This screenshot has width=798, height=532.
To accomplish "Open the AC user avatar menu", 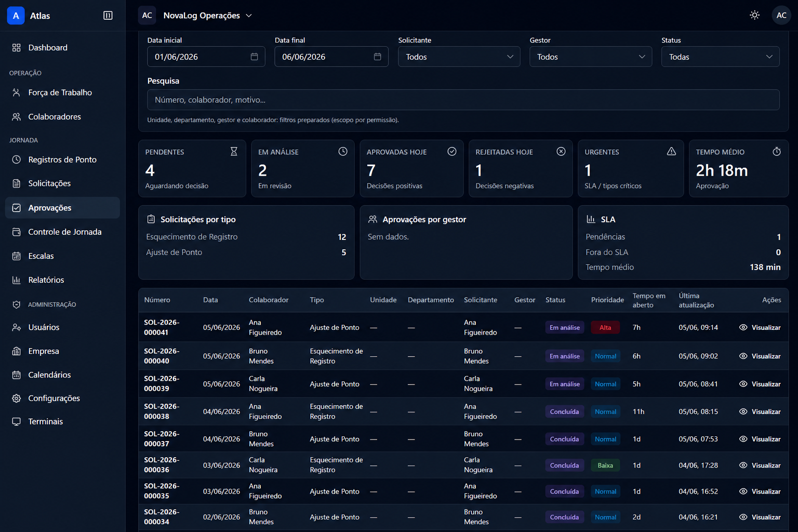I will point(781,15).
